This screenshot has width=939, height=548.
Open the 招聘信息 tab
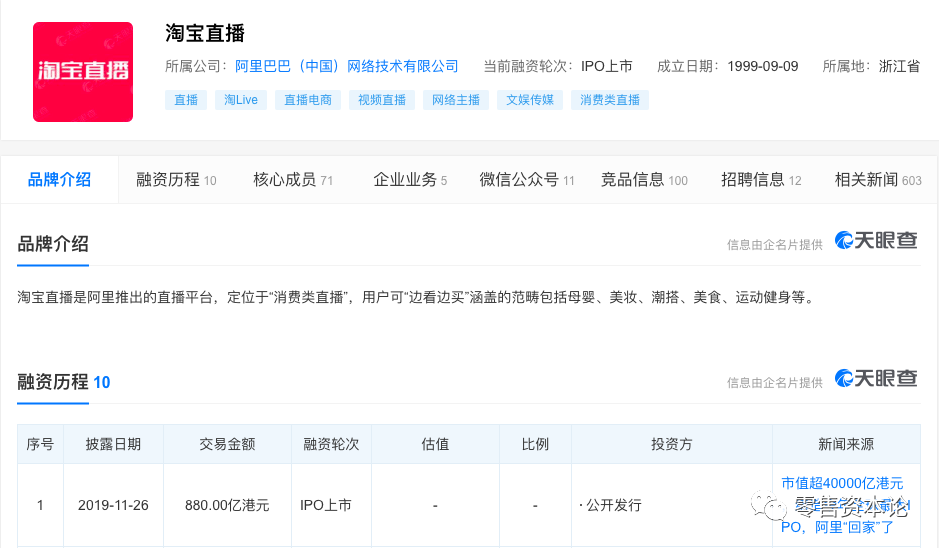click(761, 180)
